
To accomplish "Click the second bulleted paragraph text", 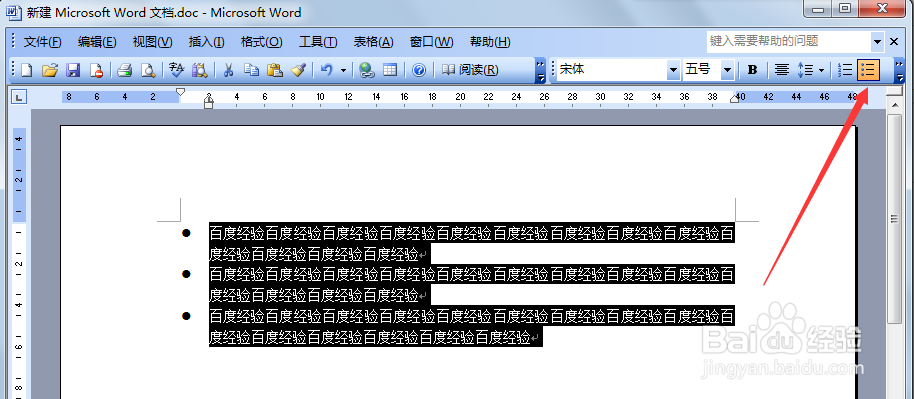I will click(x=472, y=284).
